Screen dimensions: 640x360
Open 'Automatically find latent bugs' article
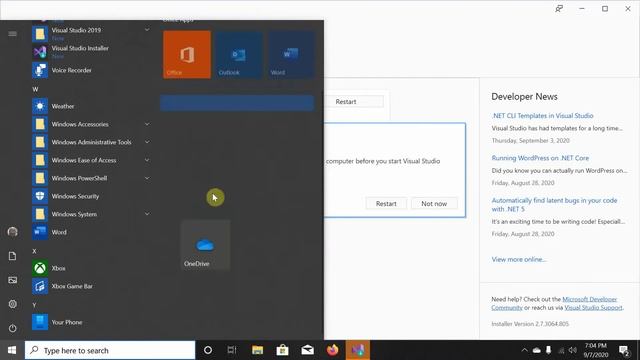554,204
